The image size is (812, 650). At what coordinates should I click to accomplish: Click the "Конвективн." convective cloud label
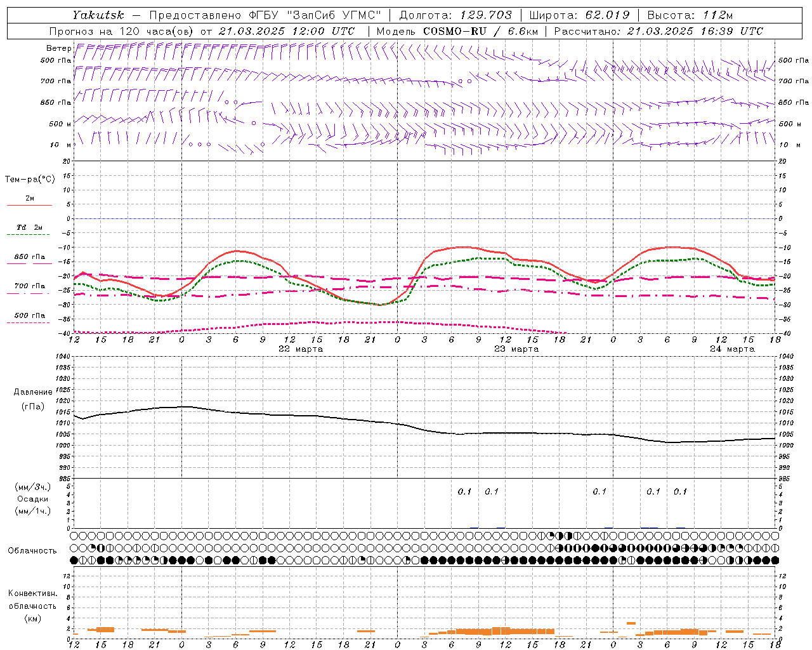coord(32,594)
